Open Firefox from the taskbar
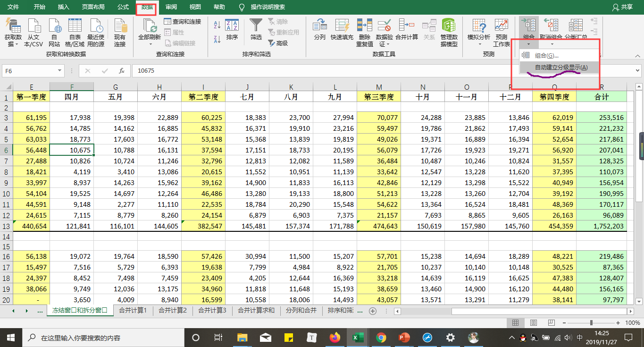 click(x=335, y=338)
